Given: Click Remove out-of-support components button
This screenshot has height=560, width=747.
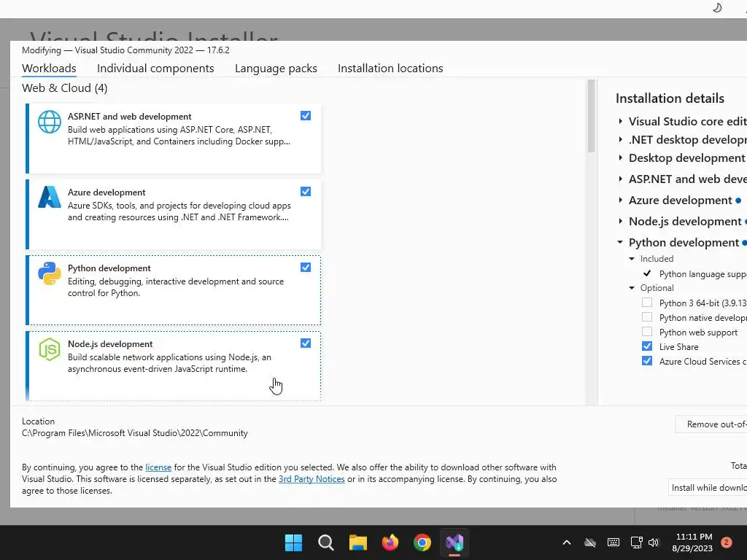Looking at the screenshot, I should [x=711, y=424].
